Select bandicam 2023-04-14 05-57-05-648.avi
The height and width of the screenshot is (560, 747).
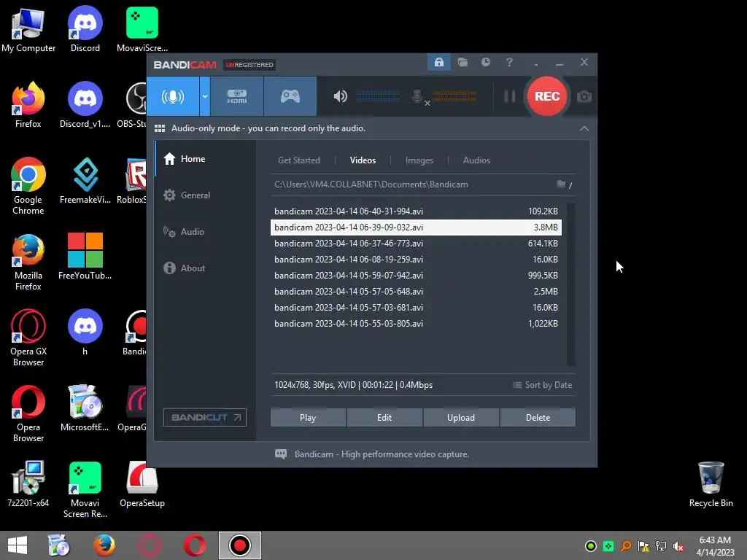pyautogui.click(x=416, y=292)
